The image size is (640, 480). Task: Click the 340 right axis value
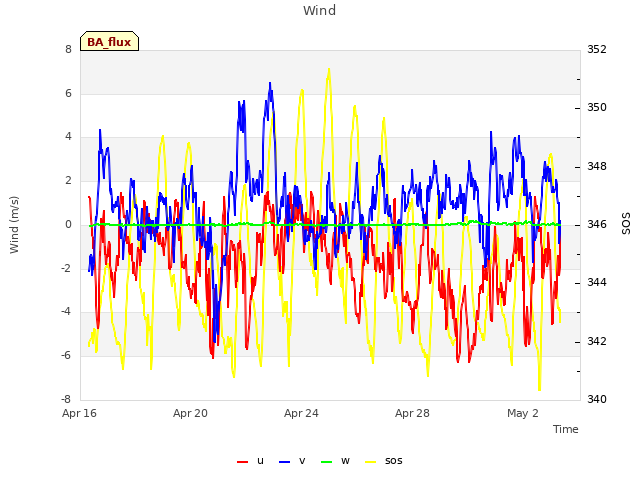point(597,399)
